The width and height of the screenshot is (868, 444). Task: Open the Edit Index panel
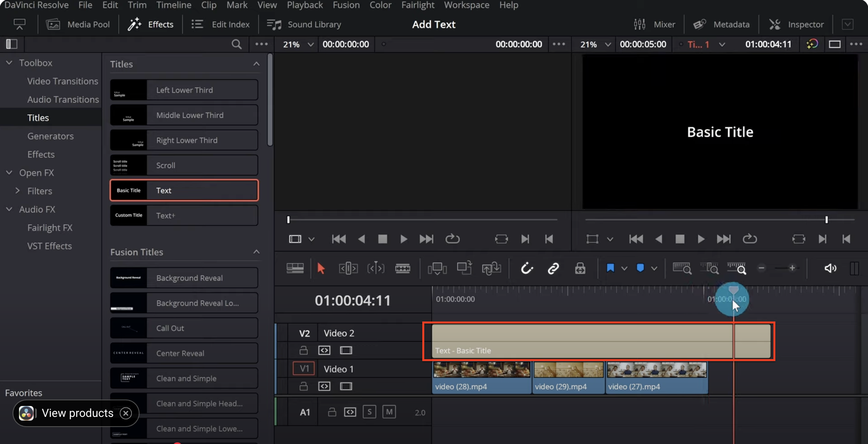[x=220, y=24]
